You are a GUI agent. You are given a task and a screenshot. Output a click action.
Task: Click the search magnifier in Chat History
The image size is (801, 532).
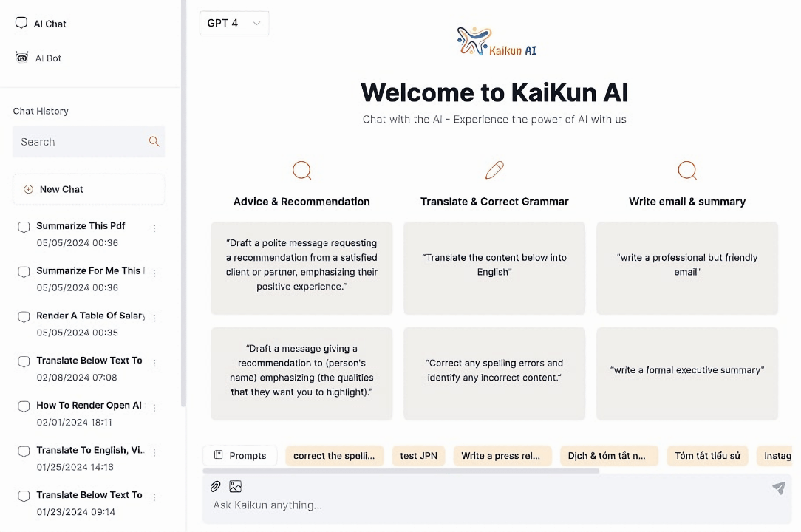(x=154, y=141)
